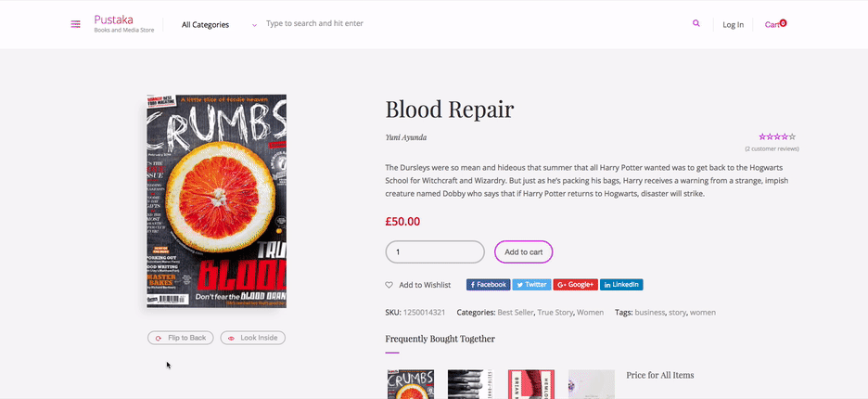Viewport: 868px width, 399px height.
Task: Select the Crumbs thumbnail under Frequently Bought Together
Action: [410, 384]
